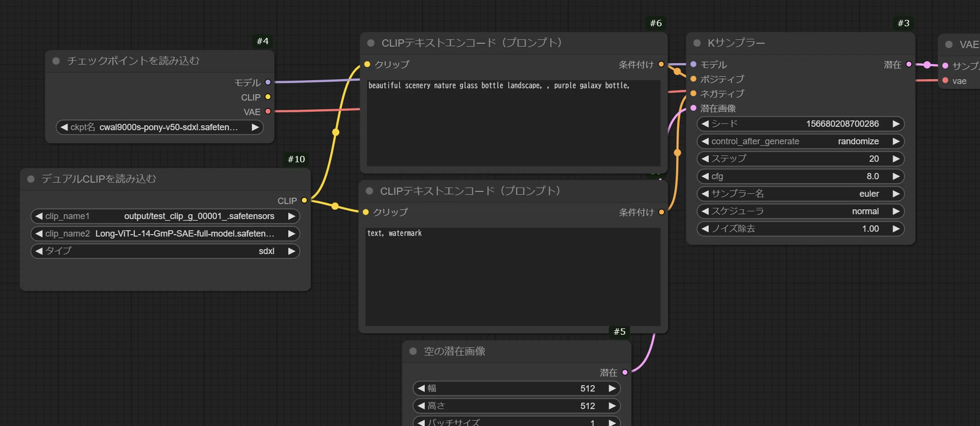Viewport: 980px width, 426px height.
Task: Click the ネガティブ input port on Kサンプラー
Action: pos(693,93)
